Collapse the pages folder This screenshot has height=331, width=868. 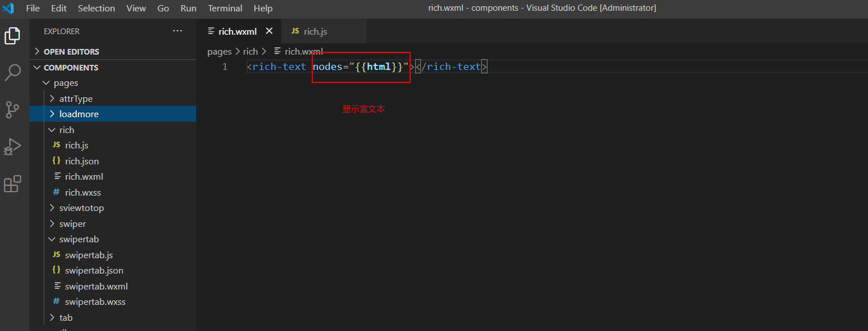[x=113, y=83]
